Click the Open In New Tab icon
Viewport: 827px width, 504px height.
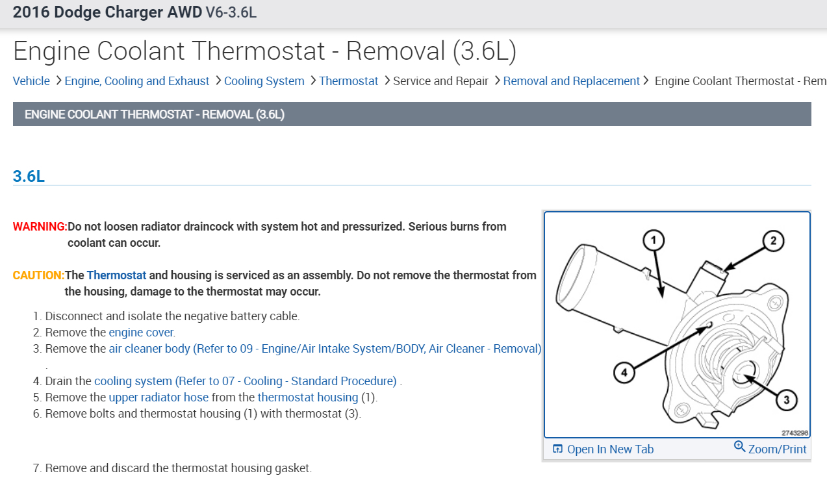[x=557, y=449]
